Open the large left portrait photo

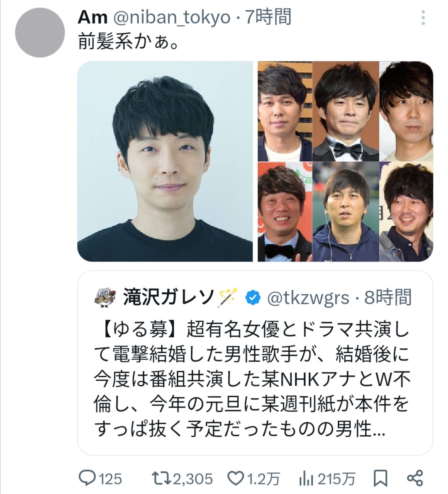click(x=165, y=161)
